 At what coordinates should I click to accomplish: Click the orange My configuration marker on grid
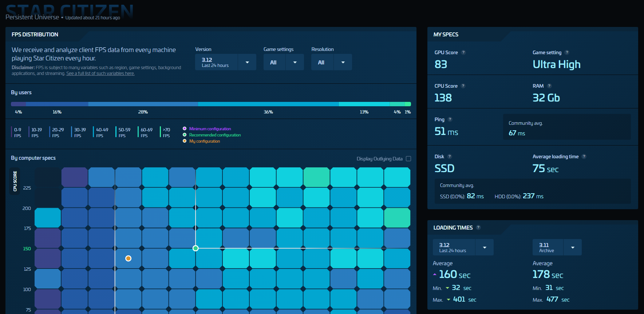coord(128,258)
